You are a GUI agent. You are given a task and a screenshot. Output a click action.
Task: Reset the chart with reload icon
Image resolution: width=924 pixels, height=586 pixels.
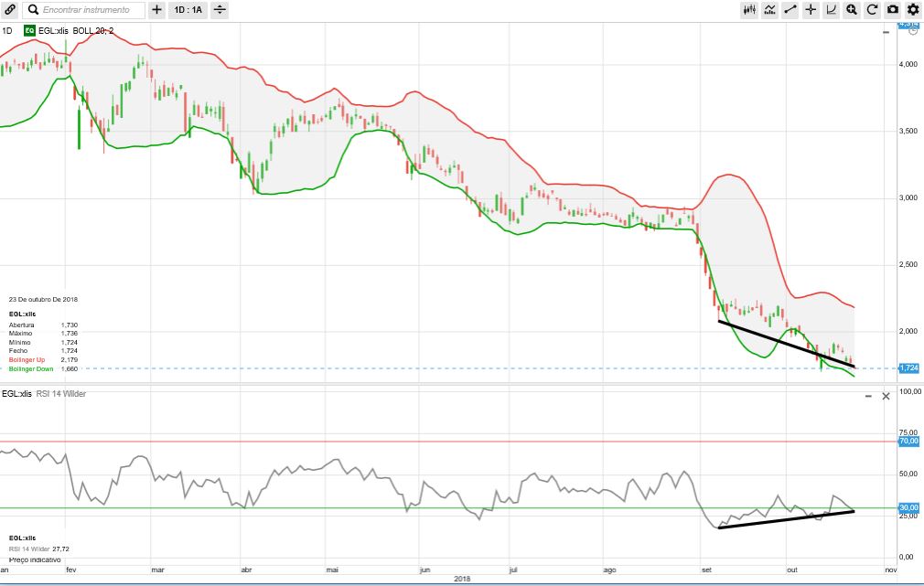click(x=872, y=10)
